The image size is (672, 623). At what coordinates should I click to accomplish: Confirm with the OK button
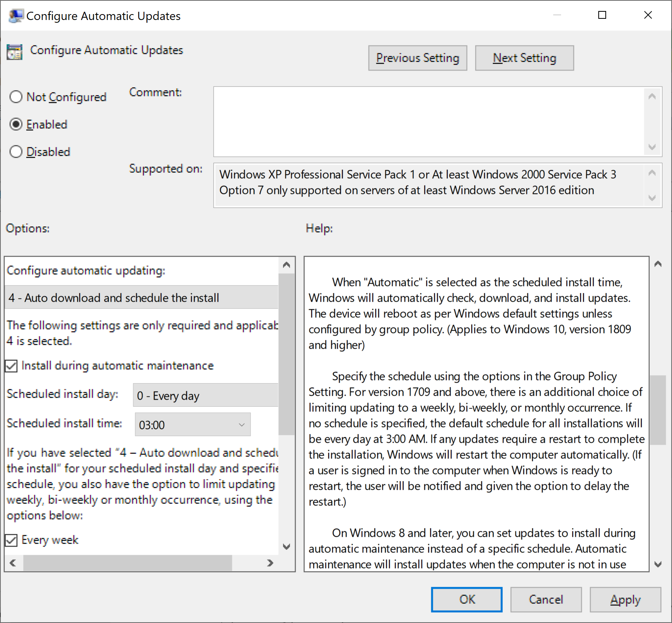pyautogui.click(x=467, y=599)
